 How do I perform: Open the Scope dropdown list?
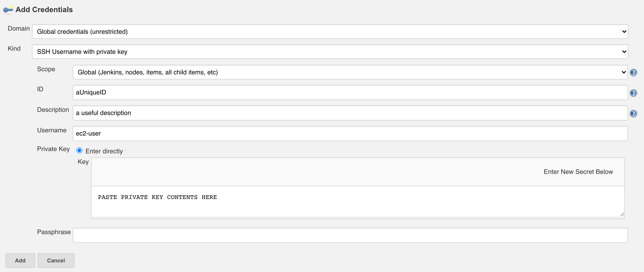(350, 72)
